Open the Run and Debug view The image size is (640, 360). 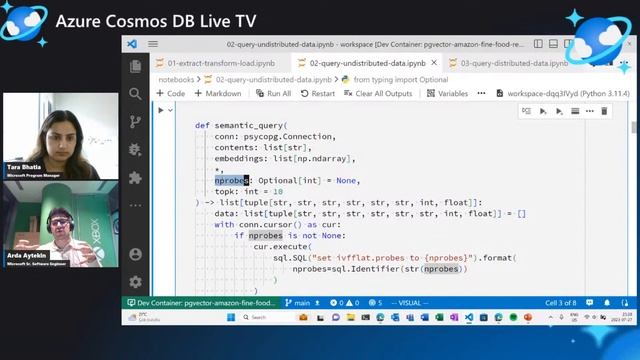[x=136, y=149]
